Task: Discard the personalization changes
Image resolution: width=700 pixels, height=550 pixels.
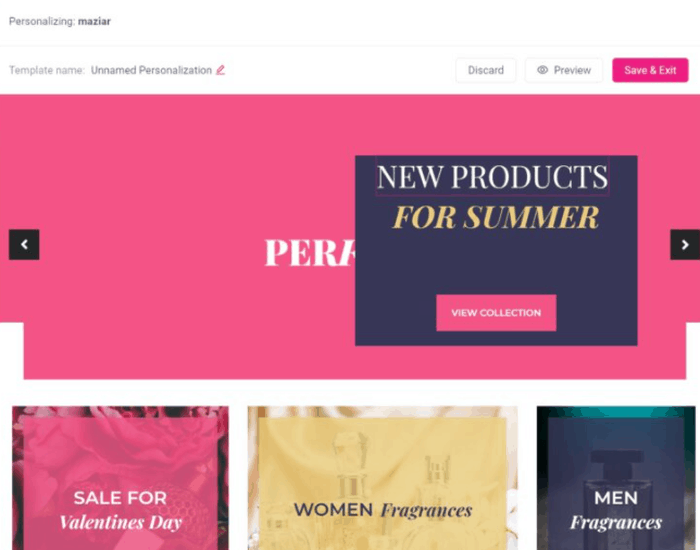Action: [486, 70]
